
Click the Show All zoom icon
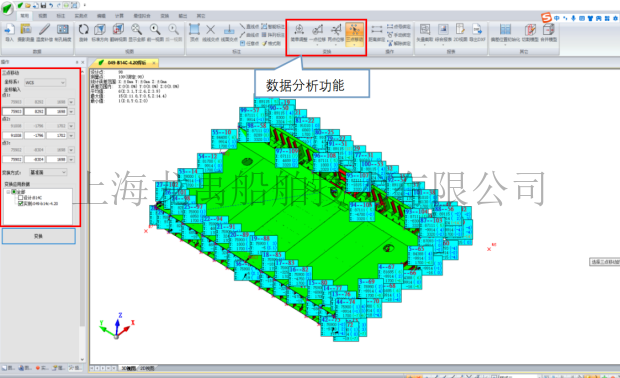tap(136, 32)
